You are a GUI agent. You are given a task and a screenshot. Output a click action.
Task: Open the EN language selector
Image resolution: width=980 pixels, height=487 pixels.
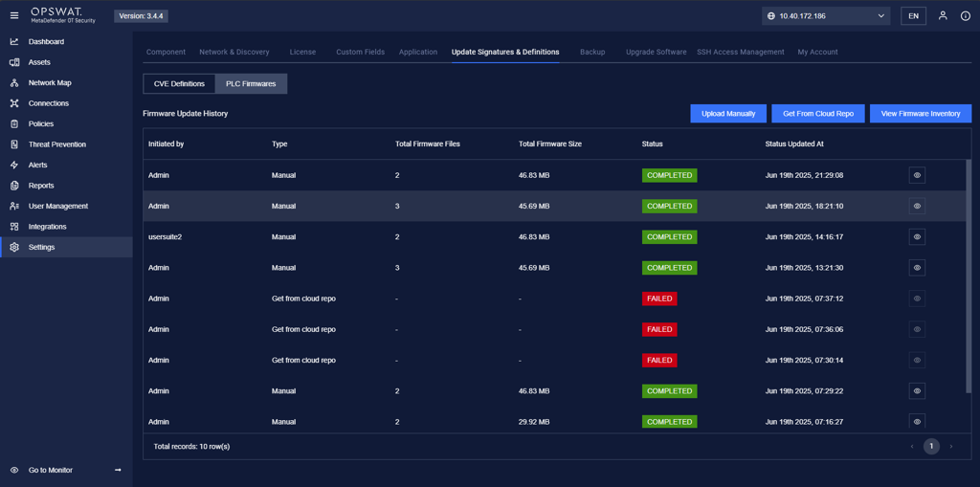913,16
